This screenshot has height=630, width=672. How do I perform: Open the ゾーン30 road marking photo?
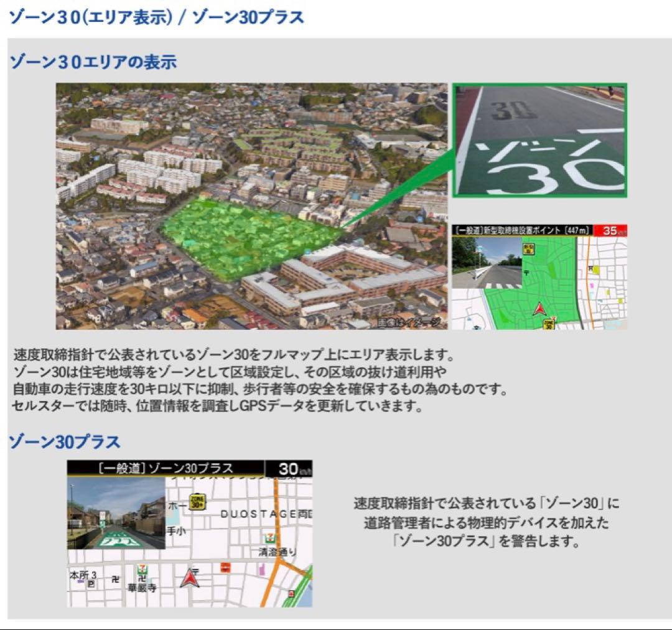(x=539, y=140)
